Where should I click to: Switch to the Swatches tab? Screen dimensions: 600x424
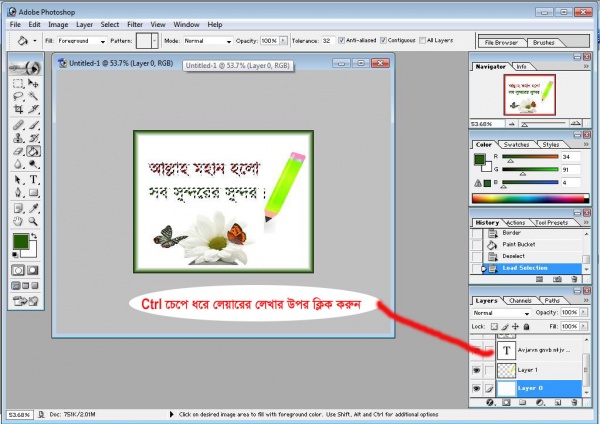tap(516, 145)
